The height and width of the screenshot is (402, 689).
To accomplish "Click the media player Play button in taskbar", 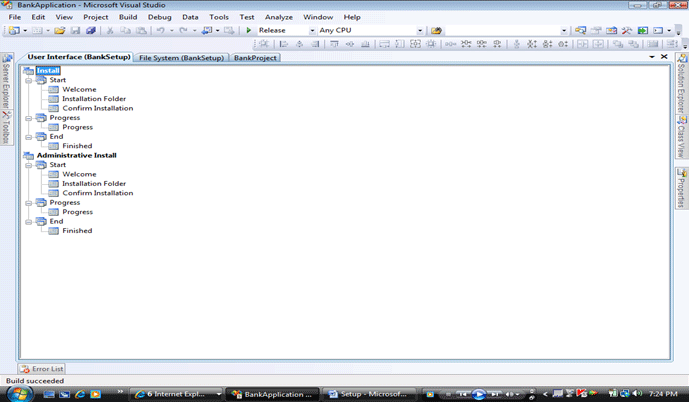I will (479, 395).
